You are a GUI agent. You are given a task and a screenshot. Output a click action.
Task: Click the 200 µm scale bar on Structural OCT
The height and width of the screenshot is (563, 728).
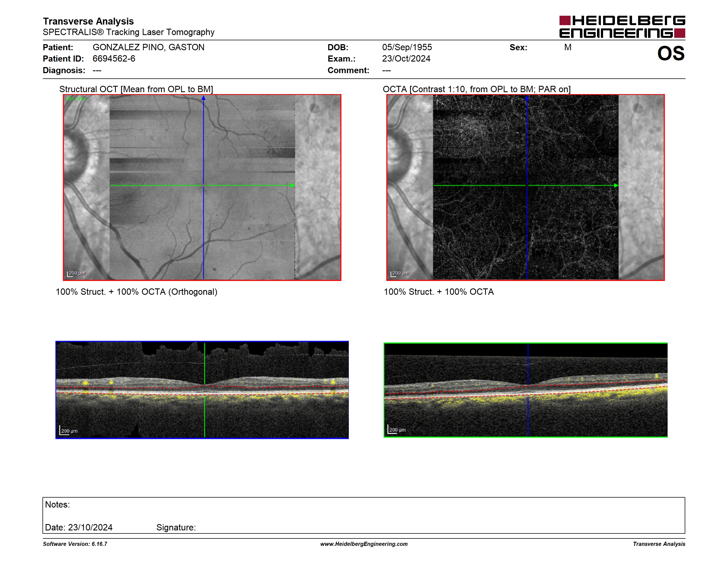point(76,273)
